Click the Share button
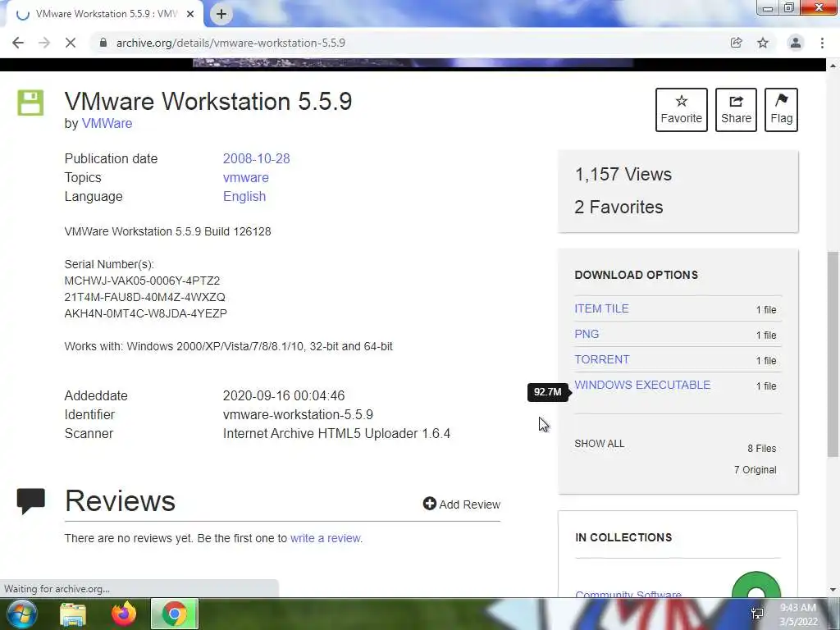 tap(736, 110)
